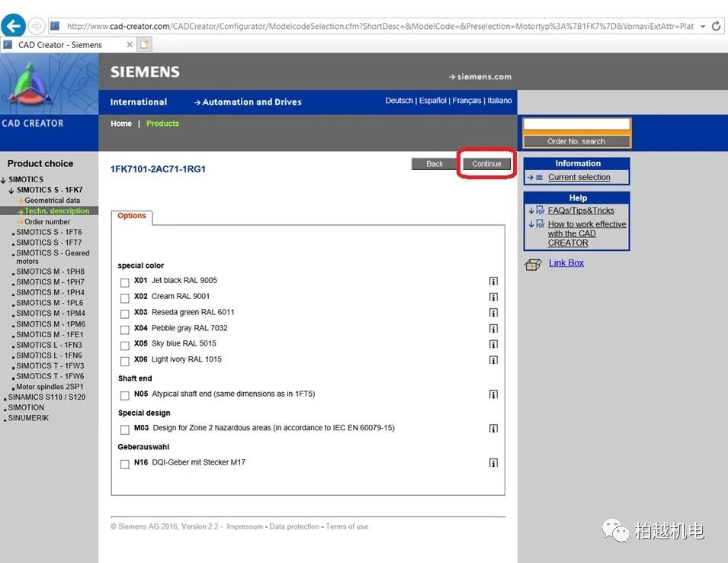The height and width of the screenshot is (563, 728).
Task: Open info icon for X02 Cream
Action: (x=493, y=297)
